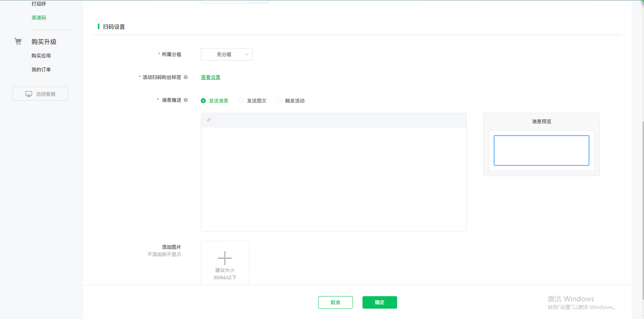The height and width of the screenshot is (319, 644).
Task: Insert link using editor toolbar link icon
Action: click(x=209, y=120)
